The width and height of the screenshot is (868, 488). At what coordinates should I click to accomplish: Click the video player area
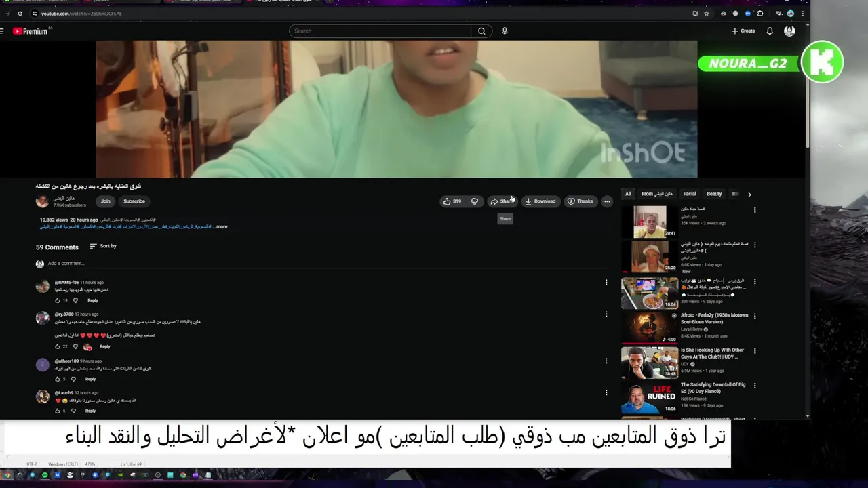(x=397, y=108)
